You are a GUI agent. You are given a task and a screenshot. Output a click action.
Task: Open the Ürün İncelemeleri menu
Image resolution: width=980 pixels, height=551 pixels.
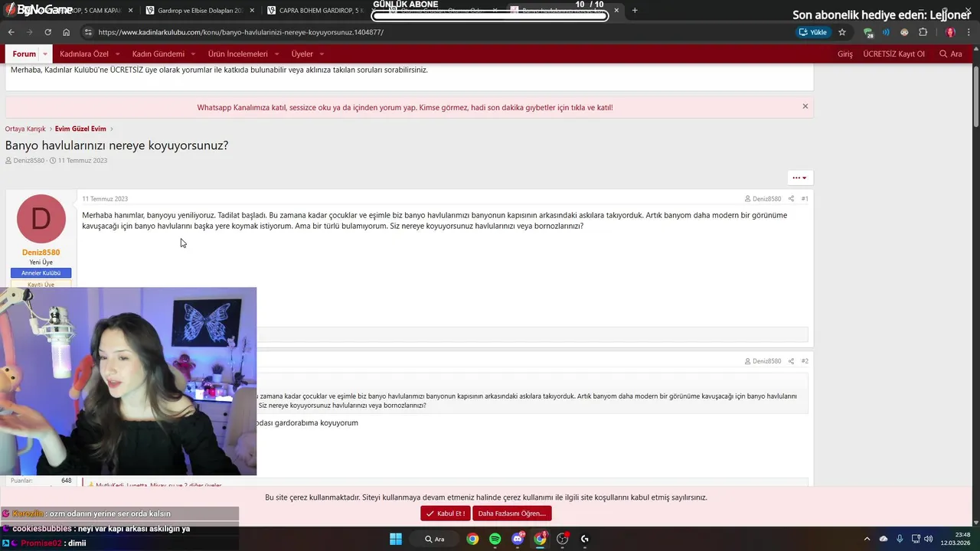(238, 54)
